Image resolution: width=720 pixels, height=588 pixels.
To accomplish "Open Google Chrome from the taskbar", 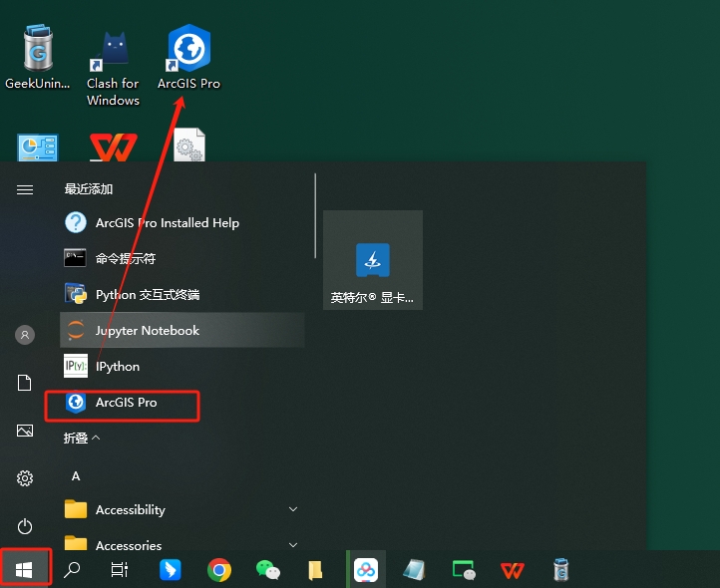I will click(219, 570).
